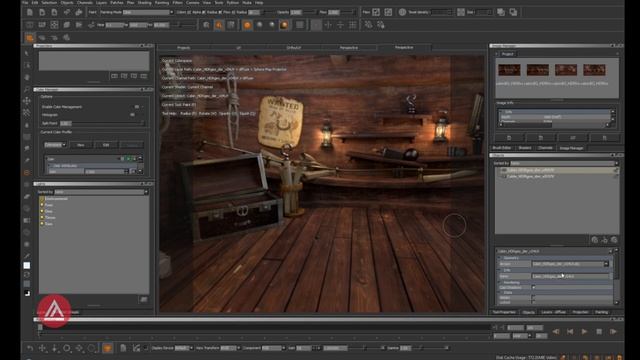640x360 pixels.
Task: Open the Python menu
Action: click(232, 2)
